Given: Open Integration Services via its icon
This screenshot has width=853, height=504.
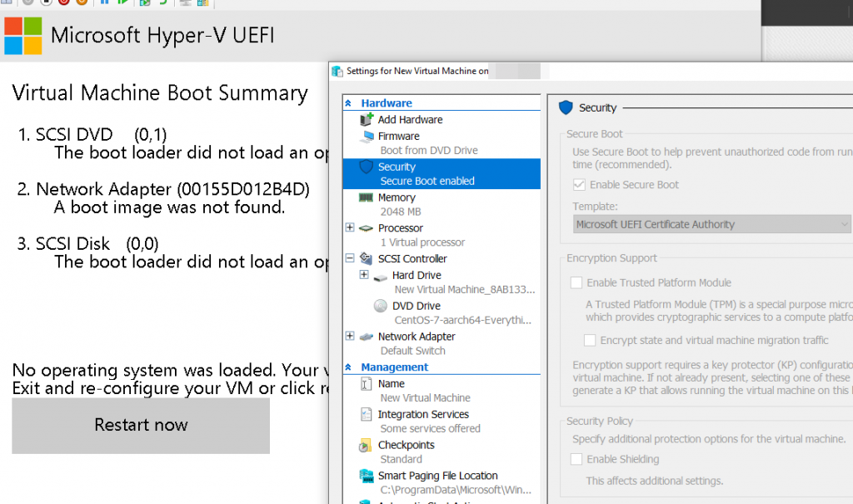Looking at the screenshot, I should (x=367, y=414).
